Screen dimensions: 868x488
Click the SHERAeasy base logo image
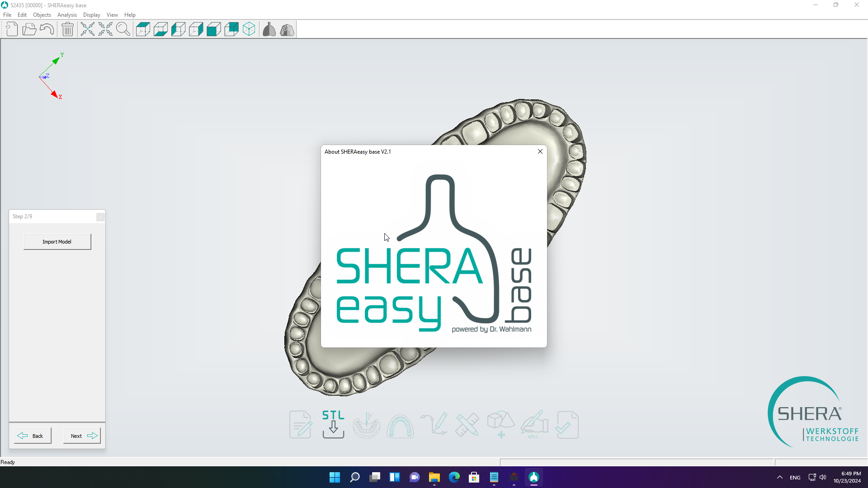[434, 253]
